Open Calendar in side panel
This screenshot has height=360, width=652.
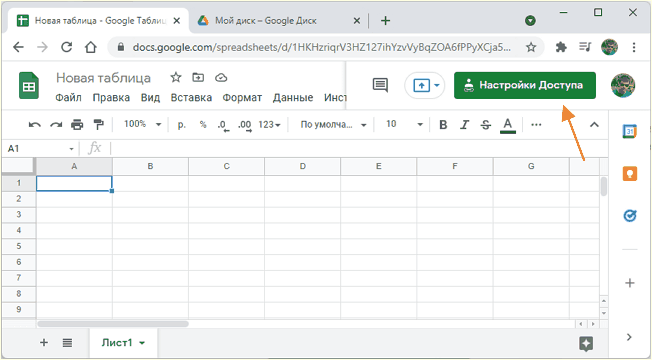(630, 131)
